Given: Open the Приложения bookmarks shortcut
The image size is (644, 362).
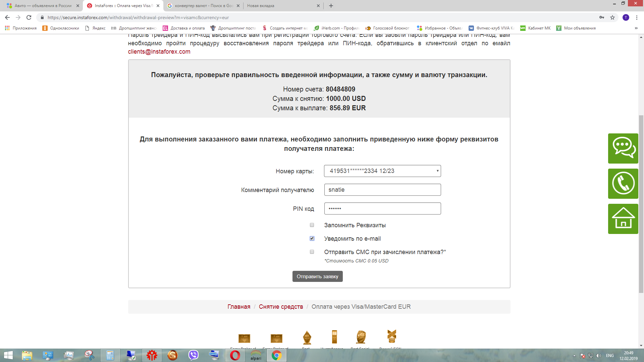Looking at the screenshot, I should 21,28.
